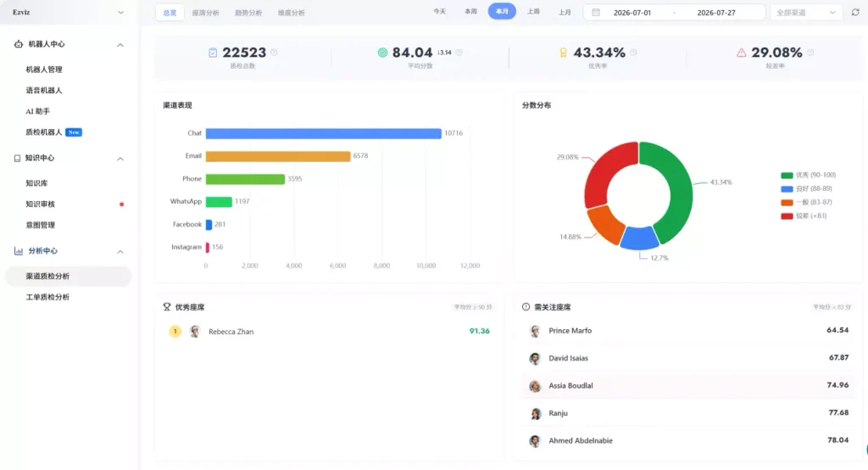Click the gold rank 1 badge
Image resolution: width=868 pixels, height=470 pixels.
point(175,332)
